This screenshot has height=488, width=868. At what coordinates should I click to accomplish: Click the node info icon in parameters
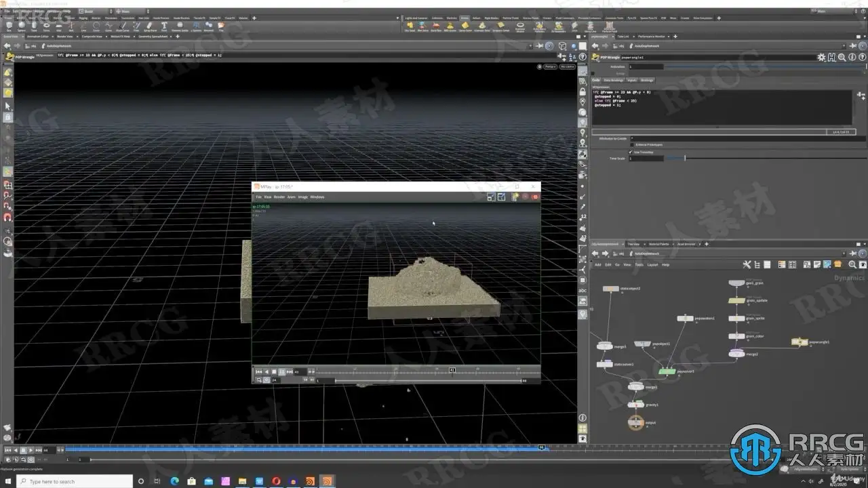[852, 58]
